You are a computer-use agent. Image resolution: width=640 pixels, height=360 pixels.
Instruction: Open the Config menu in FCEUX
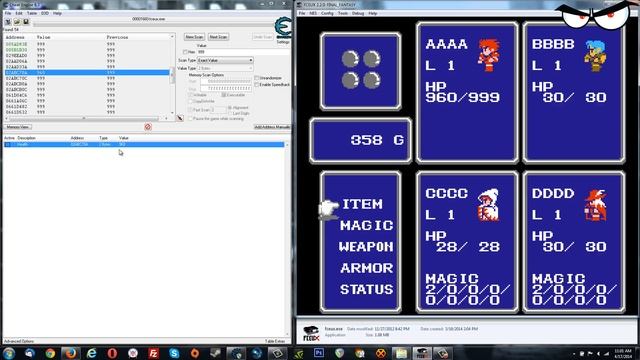(327, 13)
